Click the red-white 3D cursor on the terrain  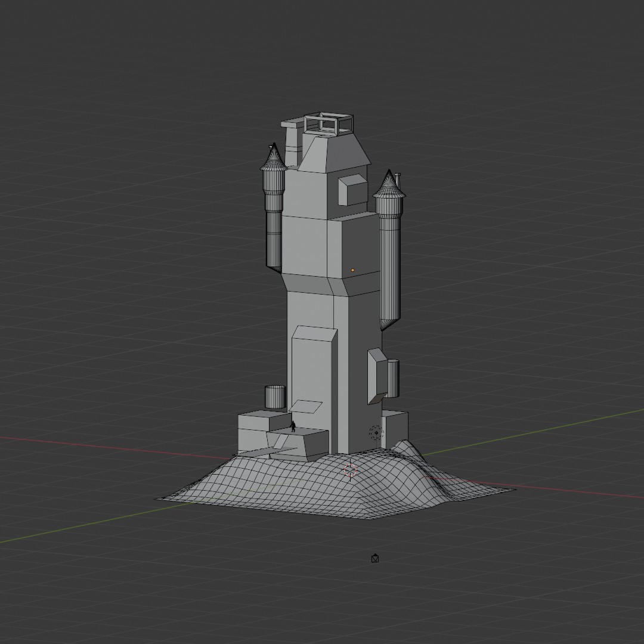(x=350, y=470)
